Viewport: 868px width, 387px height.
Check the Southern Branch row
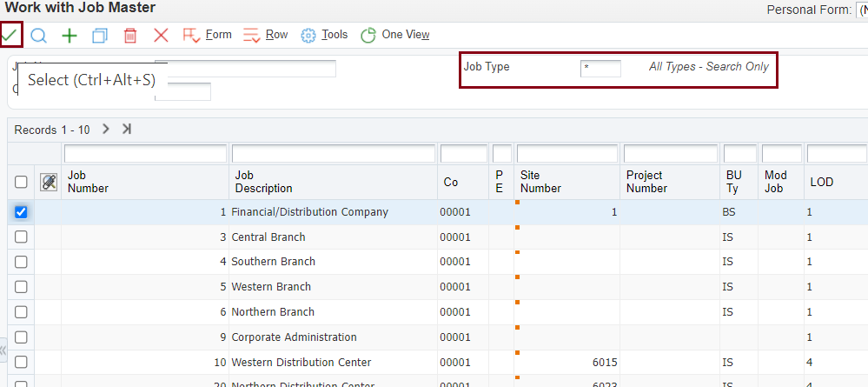pos(21,262)
